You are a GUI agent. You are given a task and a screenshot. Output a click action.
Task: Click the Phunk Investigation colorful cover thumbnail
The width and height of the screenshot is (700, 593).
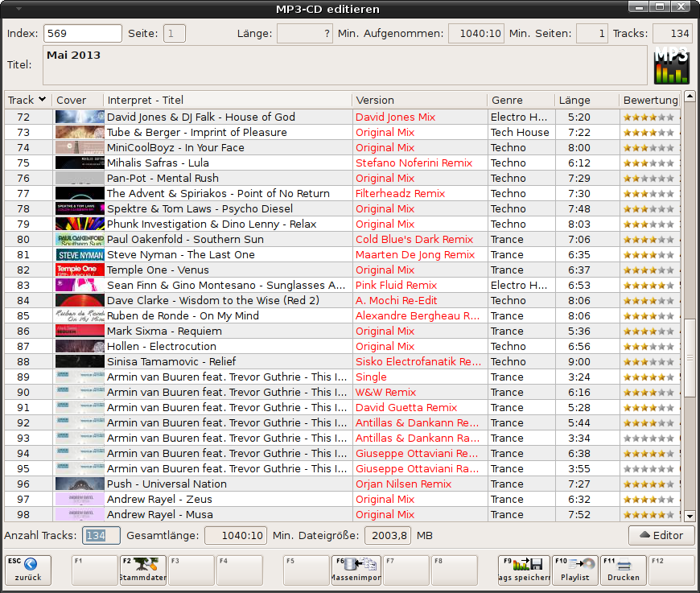[80, 224]
